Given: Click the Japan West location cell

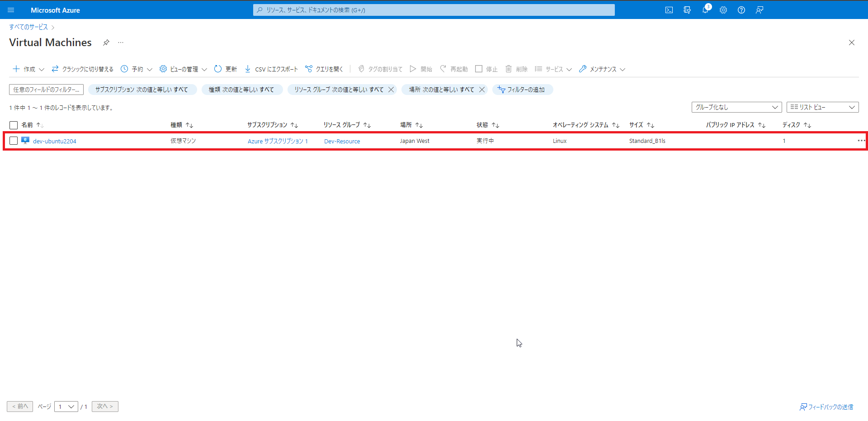Looking at the screenshot, I should 415,141.
